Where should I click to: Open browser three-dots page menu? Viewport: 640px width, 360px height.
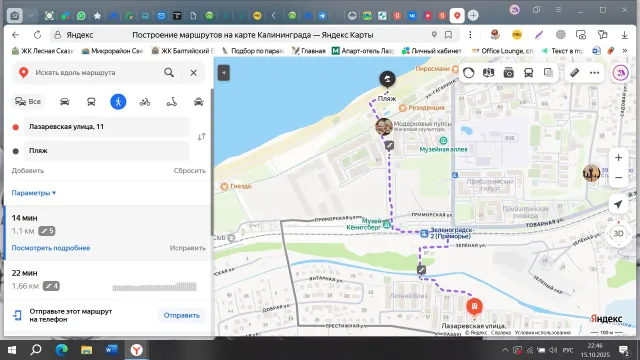coord(470,35)
